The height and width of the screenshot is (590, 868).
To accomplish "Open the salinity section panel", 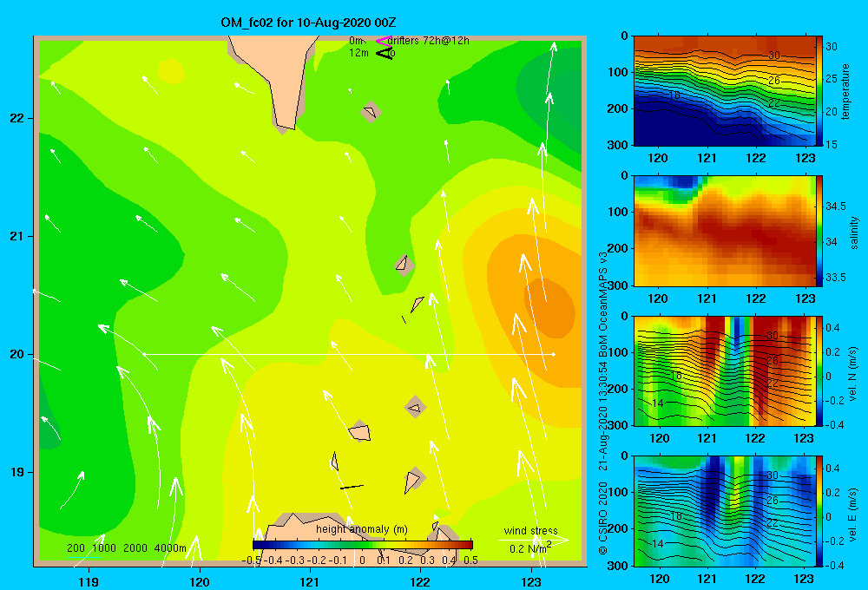I will point(725,231).
